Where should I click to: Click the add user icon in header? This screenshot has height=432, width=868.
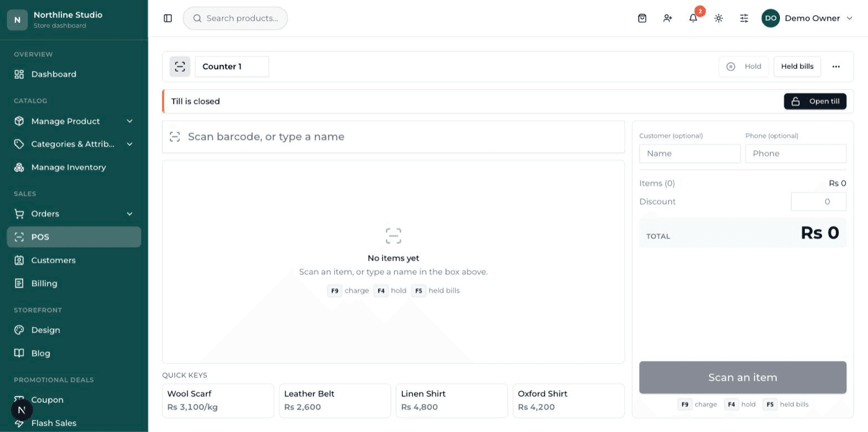pyautogui.click(x=668, y=19)
